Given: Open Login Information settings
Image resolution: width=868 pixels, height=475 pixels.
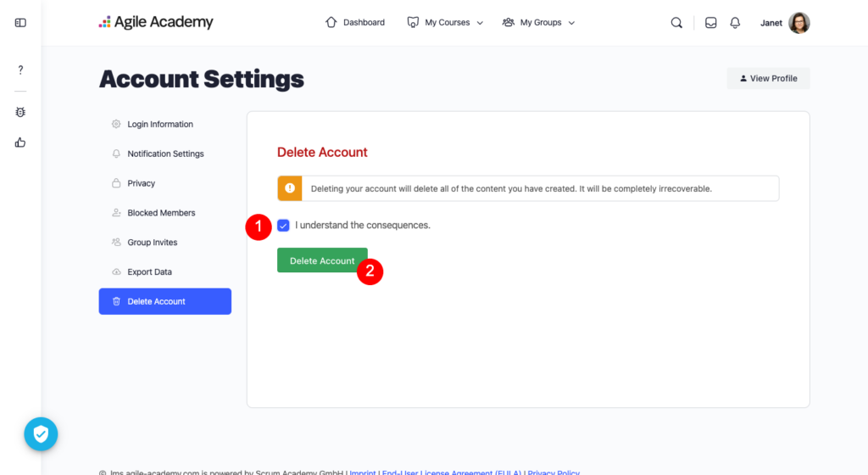Looking at the screenshot, I should coord(160,125).
